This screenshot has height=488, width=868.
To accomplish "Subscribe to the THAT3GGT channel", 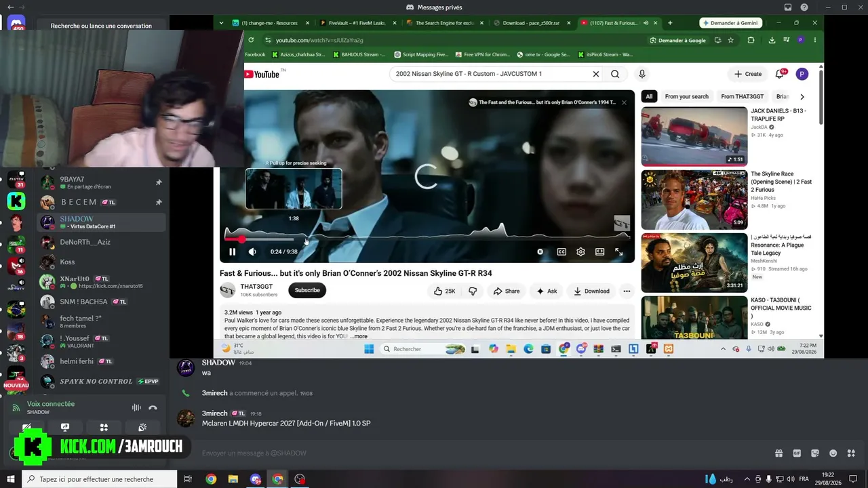I will pos(307,290).
